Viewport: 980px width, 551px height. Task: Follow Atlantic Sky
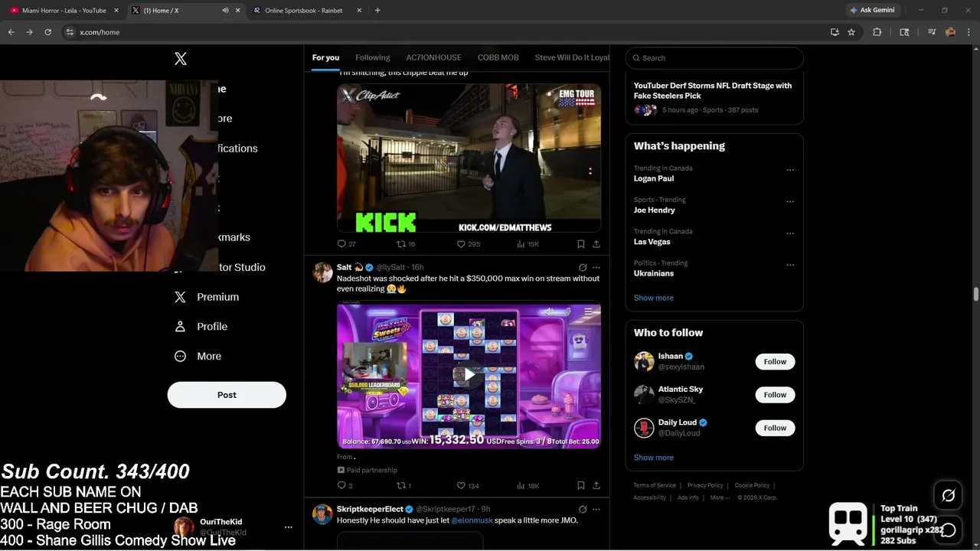(775, 395)
